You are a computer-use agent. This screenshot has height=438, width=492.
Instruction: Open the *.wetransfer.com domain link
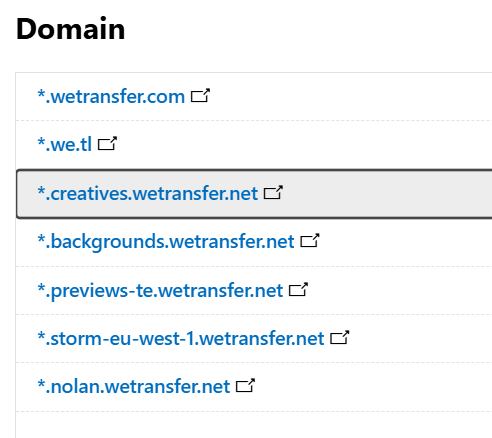111,96
